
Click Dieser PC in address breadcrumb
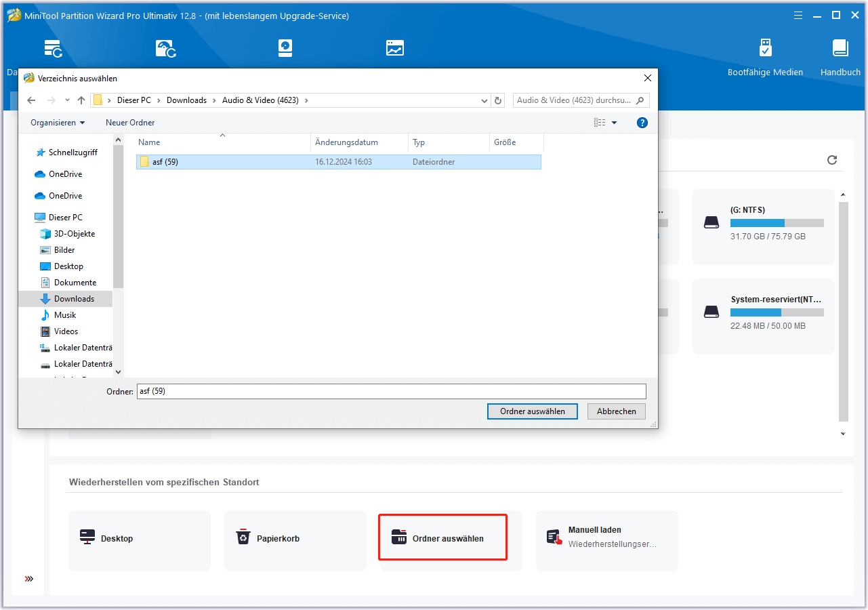[x=134, y=100]
